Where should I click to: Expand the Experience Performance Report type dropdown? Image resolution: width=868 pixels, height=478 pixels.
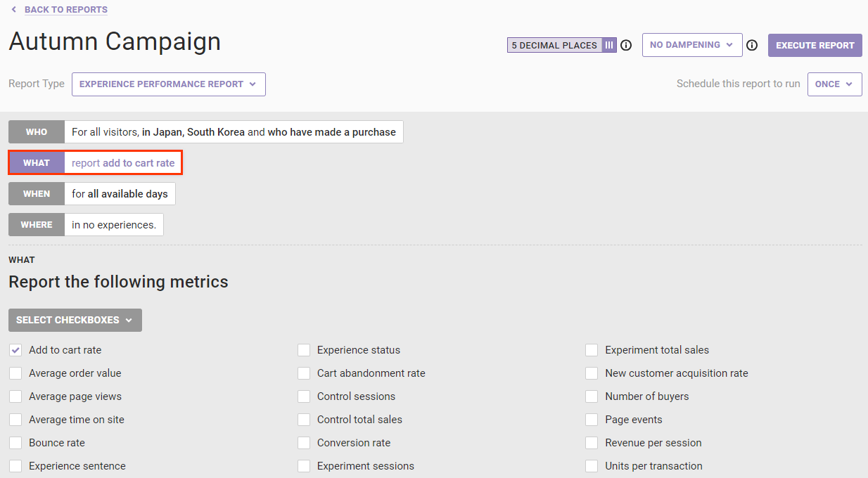[168, 84]
